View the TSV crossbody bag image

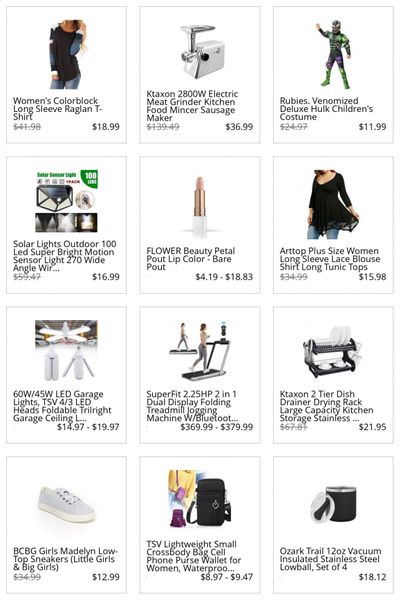point(200,499)
